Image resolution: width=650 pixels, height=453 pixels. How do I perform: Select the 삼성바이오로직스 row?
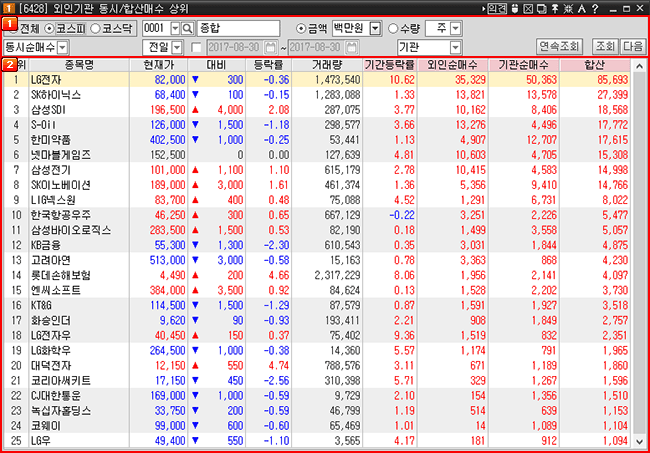coord(317,230)
